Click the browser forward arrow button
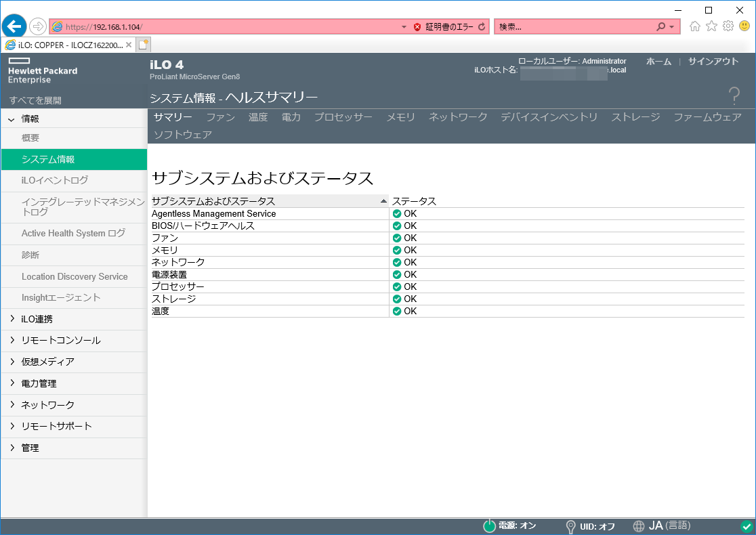This screenshot has height=535, width=756. 38,26
